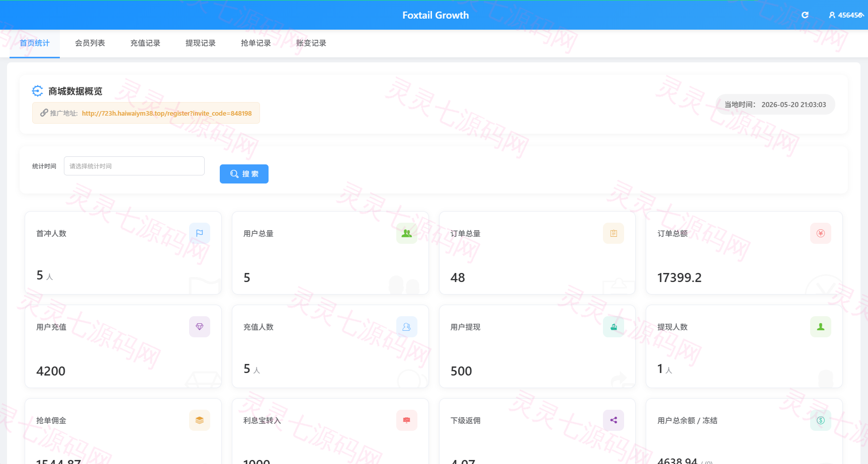The image size is (868, 464).
Task: View the 账变记录 tab
Action: (x=311, y=43)
